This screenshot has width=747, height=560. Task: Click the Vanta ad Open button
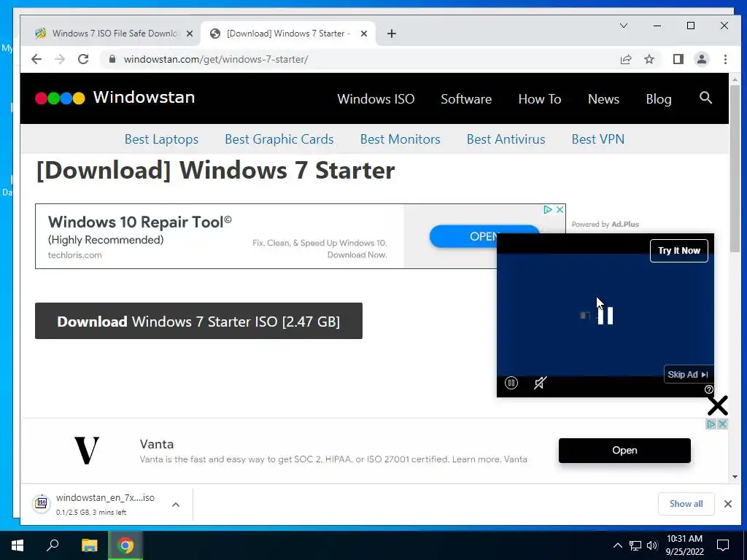624,451
